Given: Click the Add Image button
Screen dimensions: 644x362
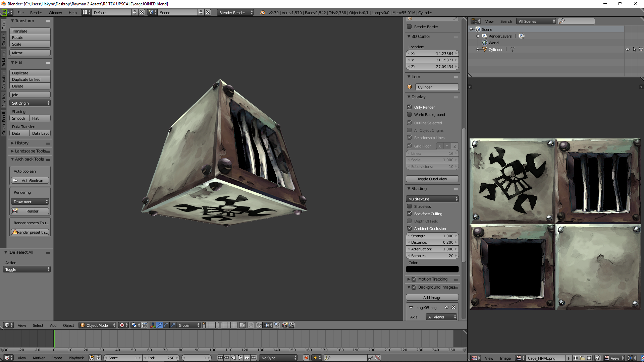Looking at the screenshot, I should [432, 297].
